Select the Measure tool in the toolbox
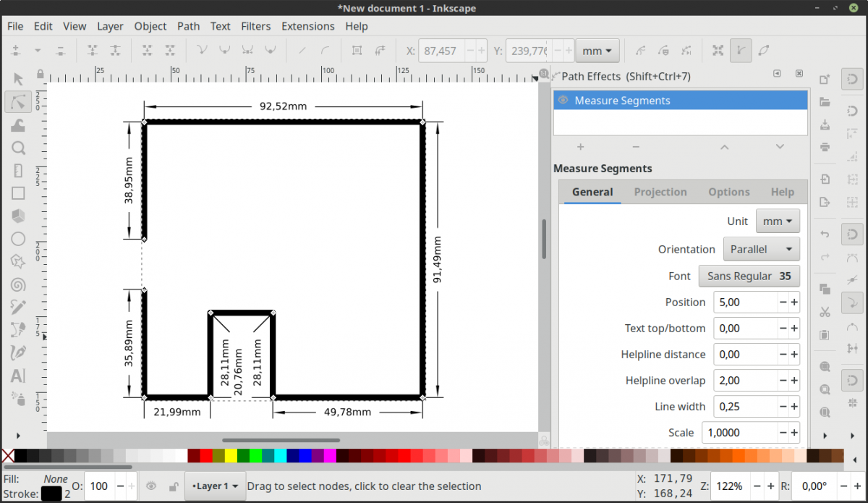 [x=18, y=170]
